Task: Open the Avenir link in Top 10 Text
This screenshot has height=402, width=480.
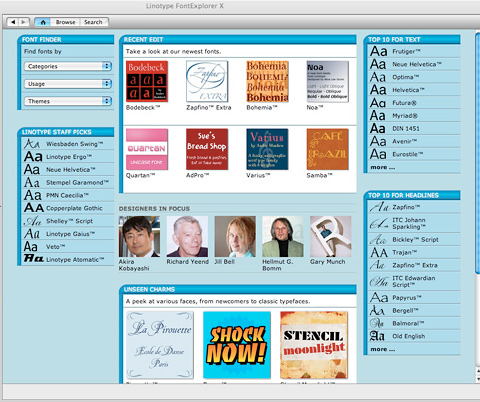Action: [x=405, y=141]
